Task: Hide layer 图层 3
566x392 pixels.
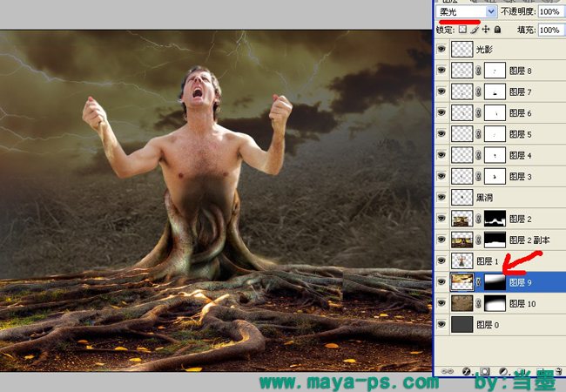Action: tap(441, 176)
